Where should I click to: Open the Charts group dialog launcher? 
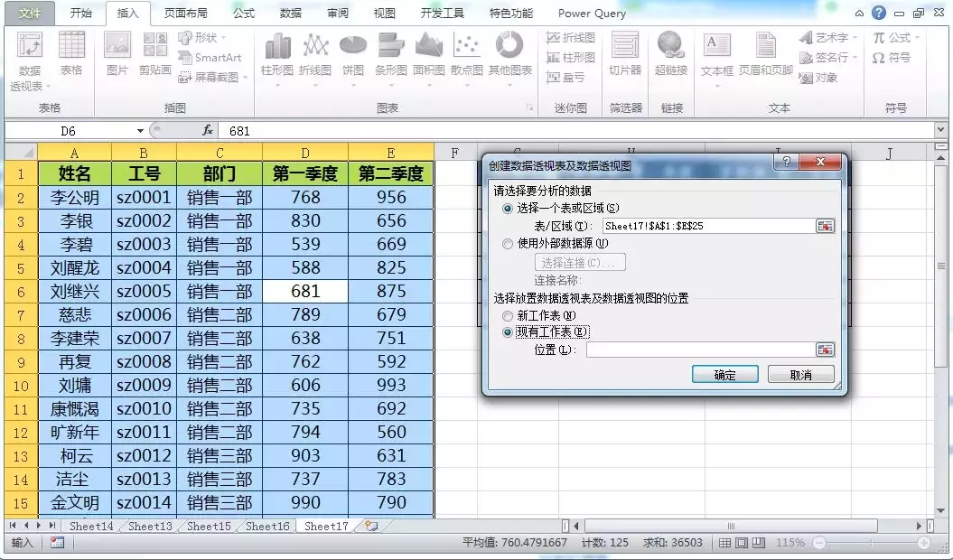tap(529, 107)
